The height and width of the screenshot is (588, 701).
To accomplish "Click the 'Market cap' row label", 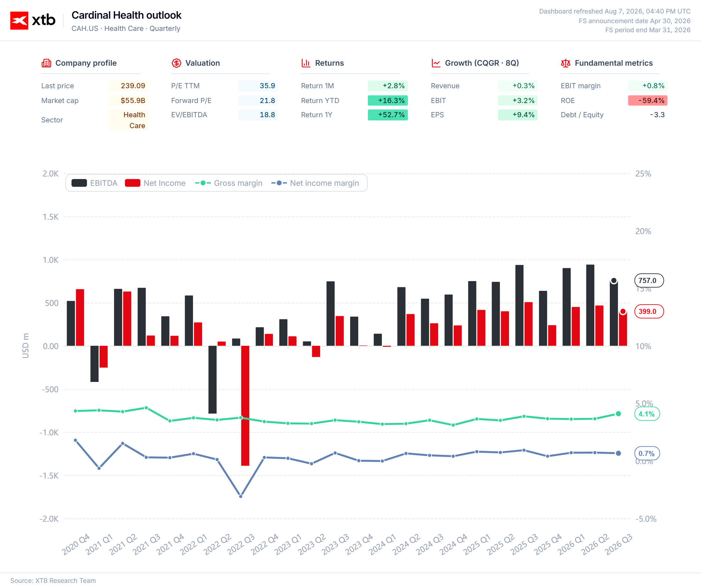I will click(x=60, y=100).
